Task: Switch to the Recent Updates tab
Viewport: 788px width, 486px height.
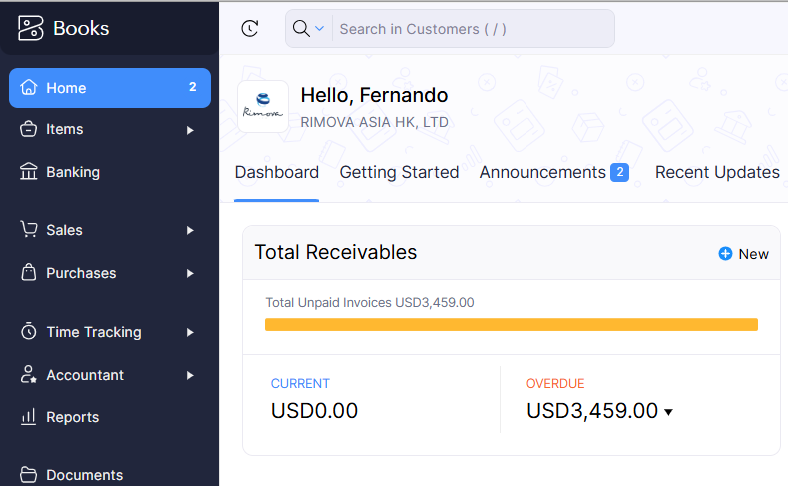Action: (x=717, y=172)
